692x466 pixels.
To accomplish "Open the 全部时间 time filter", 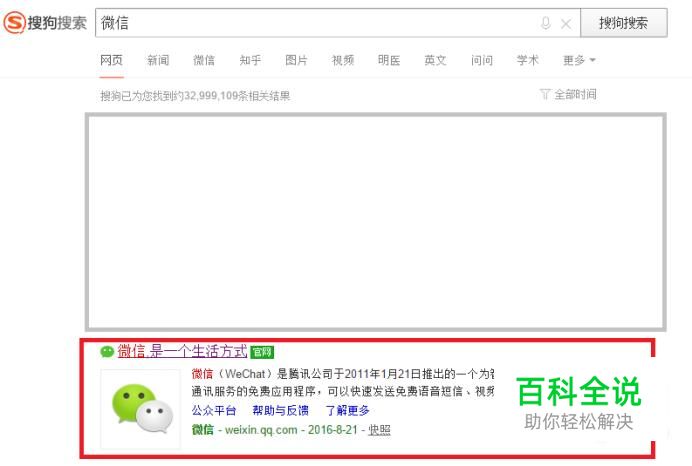I will coord(575,94).
